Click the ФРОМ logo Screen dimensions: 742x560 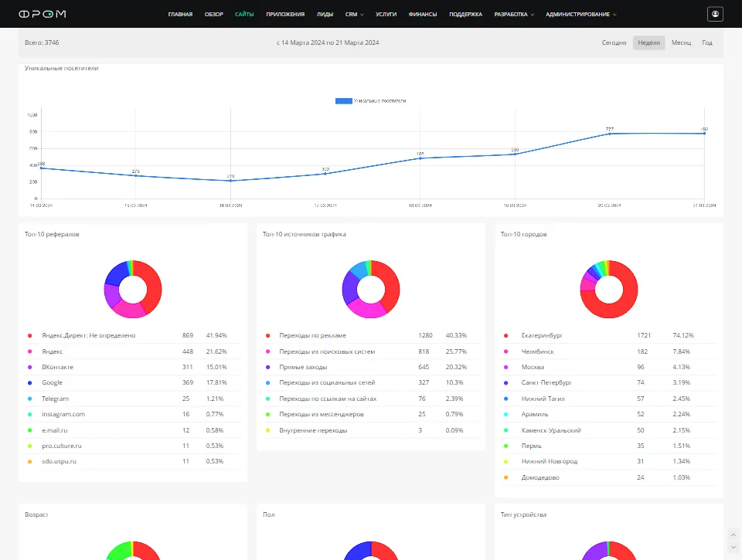pos(42,14)
